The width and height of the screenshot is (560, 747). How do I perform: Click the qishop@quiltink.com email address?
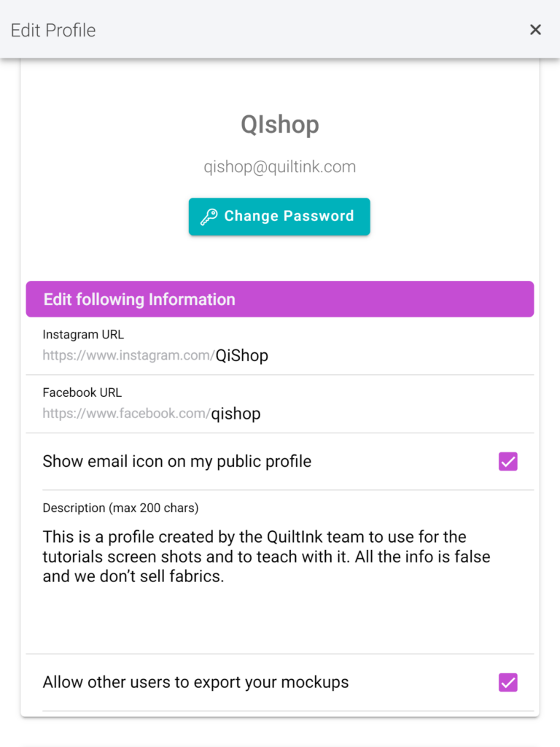point(279,167)
